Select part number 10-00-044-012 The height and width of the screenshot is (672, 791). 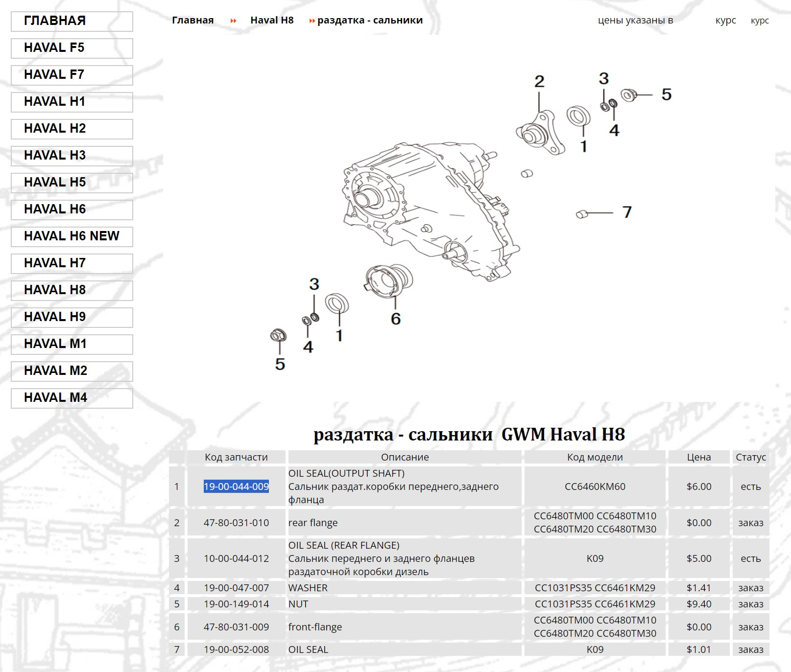click(236, 558)
